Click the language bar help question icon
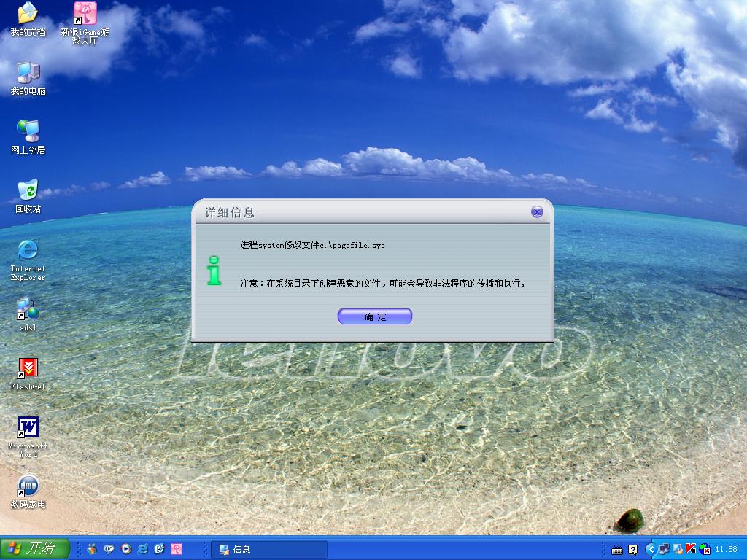Image resolution: width=747 pixels, height=560 pixels. [x=632, y=550]
